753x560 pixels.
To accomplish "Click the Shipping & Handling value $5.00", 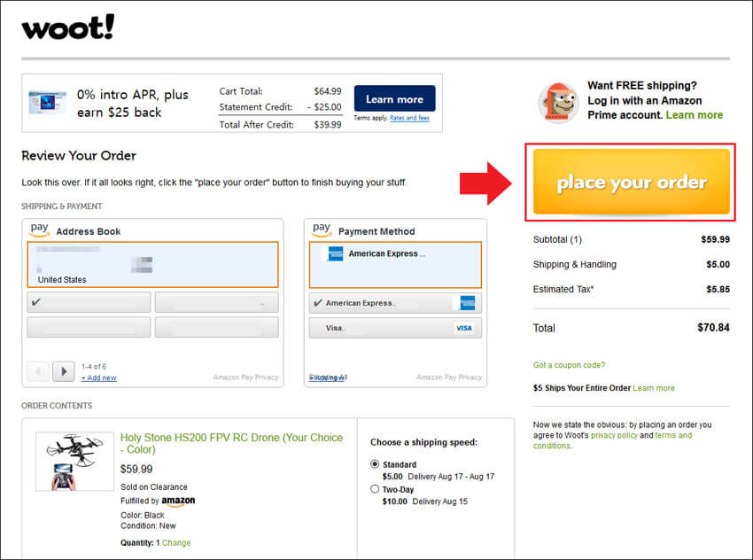I will 718,264.
